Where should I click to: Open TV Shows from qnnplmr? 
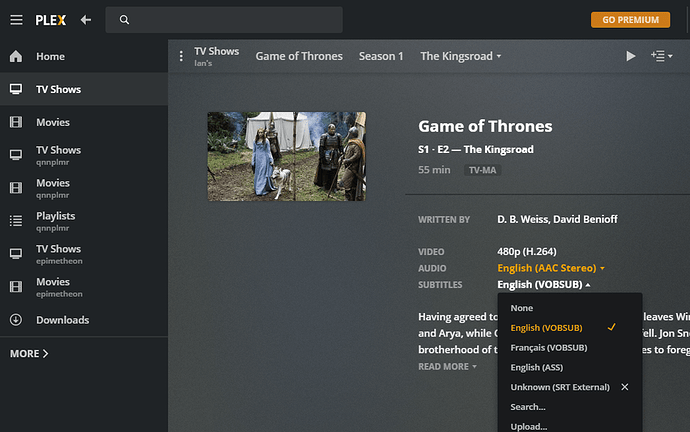84,155
